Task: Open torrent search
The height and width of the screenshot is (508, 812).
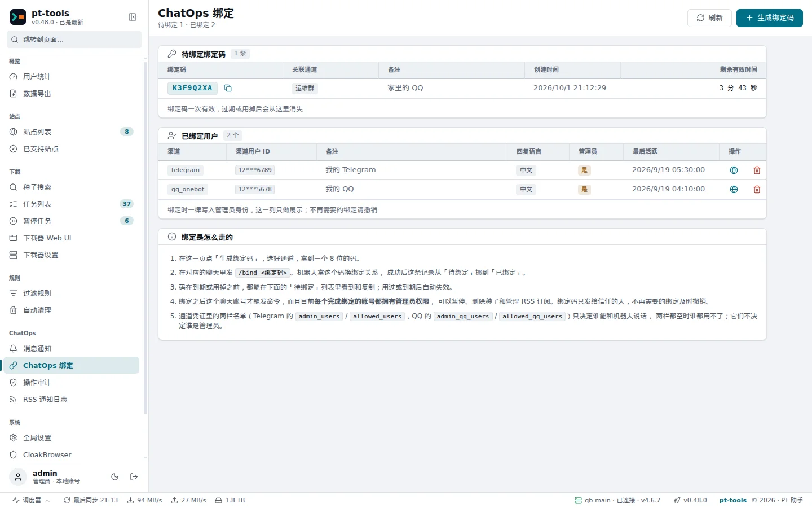Action: [x=72, y=187]
